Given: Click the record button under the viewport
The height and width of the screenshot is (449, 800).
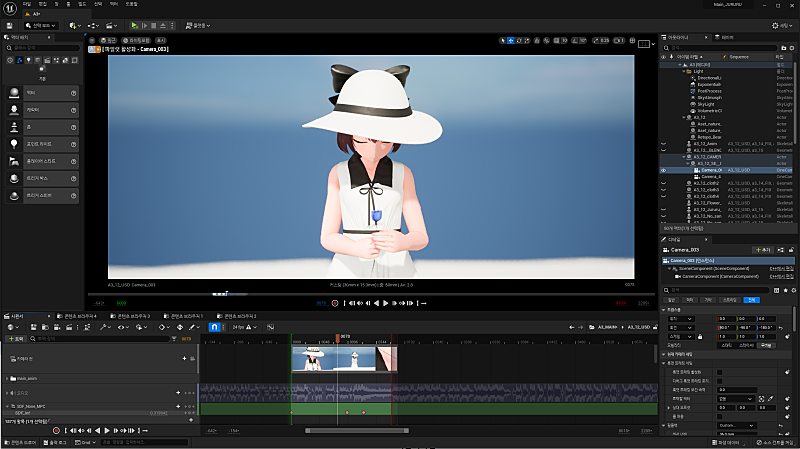Looking at the screenshot, I should click(x=335, y=303).
